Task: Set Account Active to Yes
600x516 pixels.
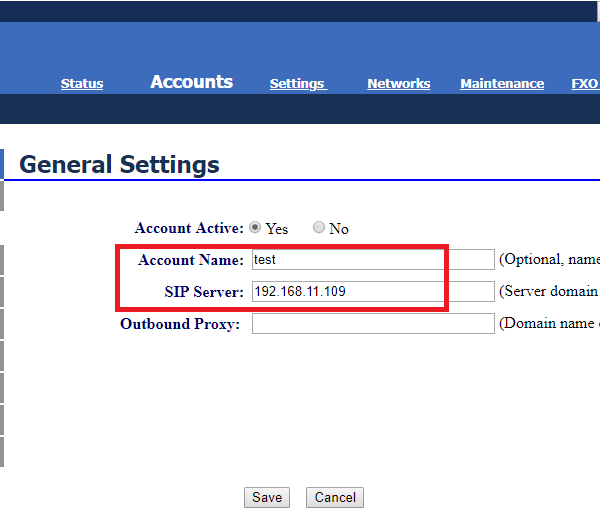Action: click(x=255, y=228)
